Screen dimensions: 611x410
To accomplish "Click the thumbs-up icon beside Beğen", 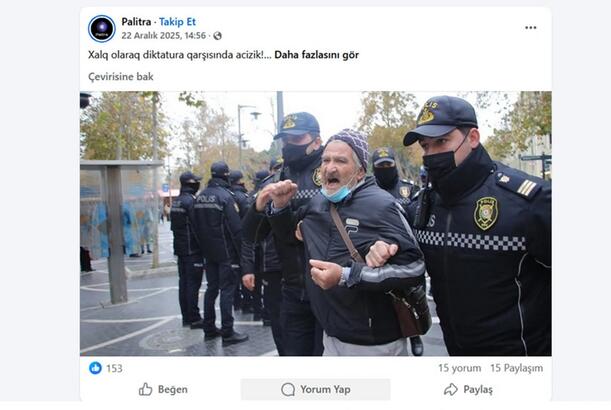I will tap(145, 389).
